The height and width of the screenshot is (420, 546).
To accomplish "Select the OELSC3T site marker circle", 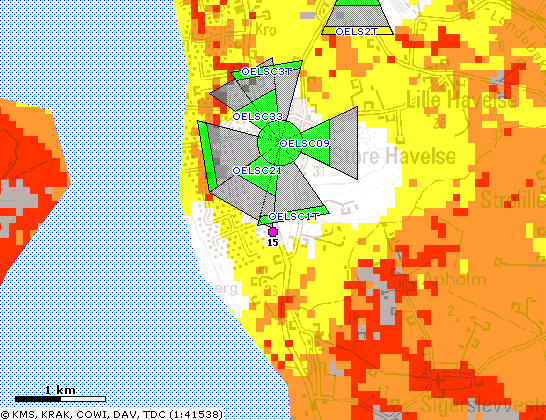I will [x=245, y=72].
